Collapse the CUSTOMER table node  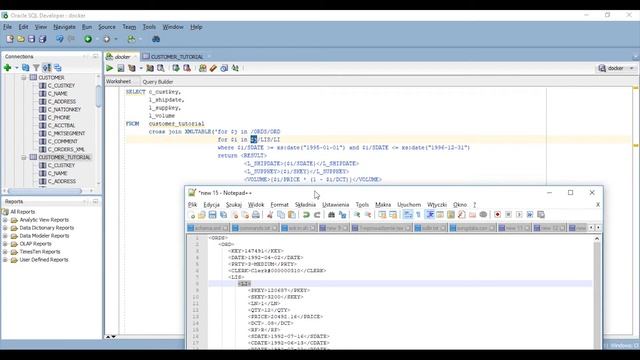pos(24,78)
